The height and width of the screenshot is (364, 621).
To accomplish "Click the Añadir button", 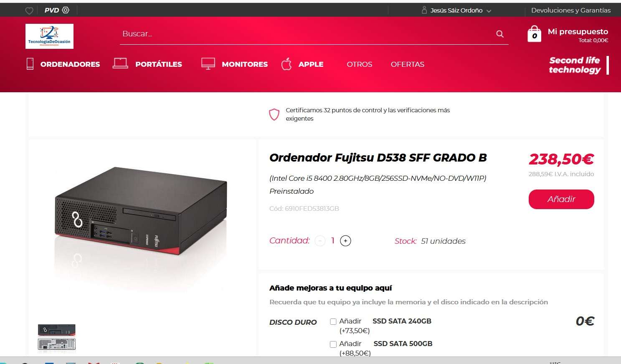I will coord(561,199).
